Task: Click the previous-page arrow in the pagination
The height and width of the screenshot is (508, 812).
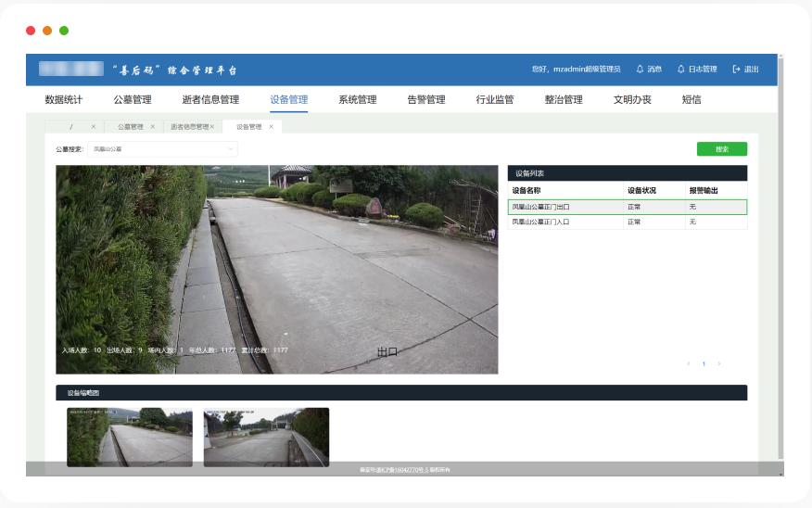Action: (688, 364)
